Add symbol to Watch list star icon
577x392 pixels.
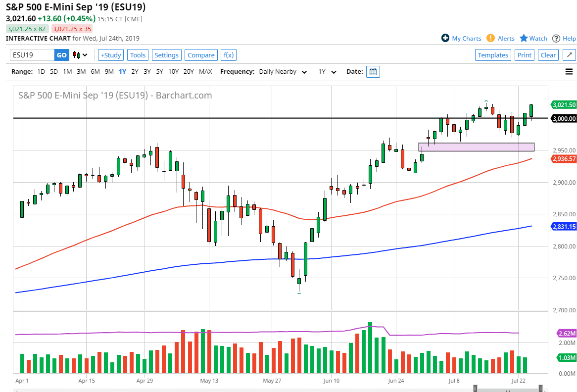click(x=523, y=38)
